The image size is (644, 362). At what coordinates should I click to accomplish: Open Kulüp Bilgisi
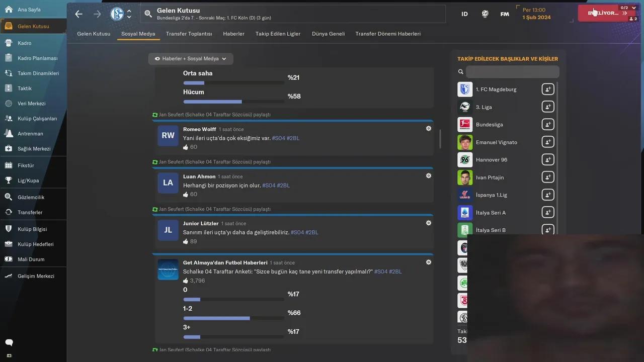33,229
